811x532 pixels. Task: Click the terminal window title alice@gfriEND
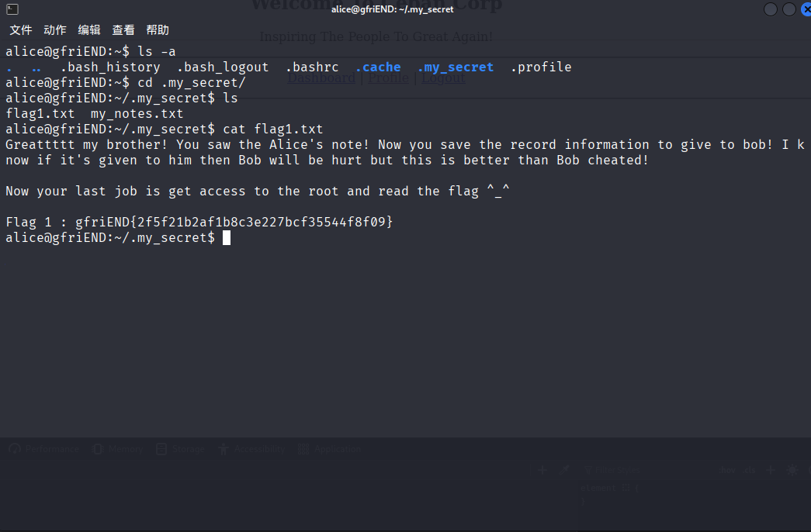(x=392, y=9)
